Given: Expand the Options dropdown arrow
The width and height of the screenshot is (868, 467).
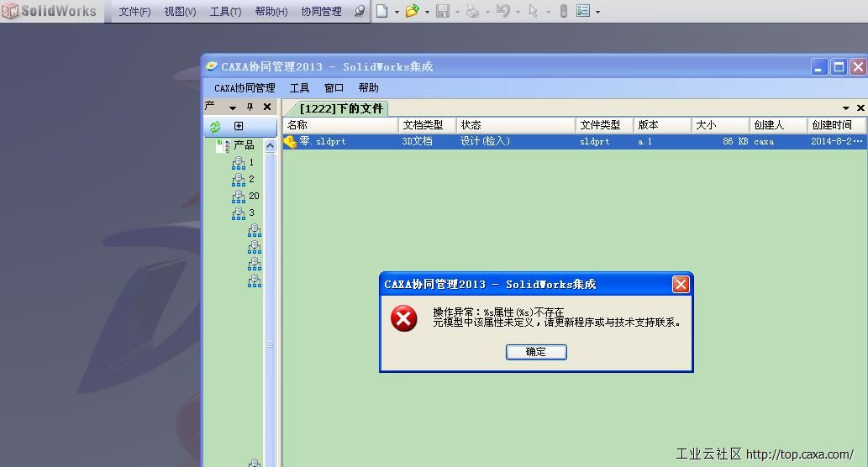Looking at the screenshot, I should click(x=598, y=12).
